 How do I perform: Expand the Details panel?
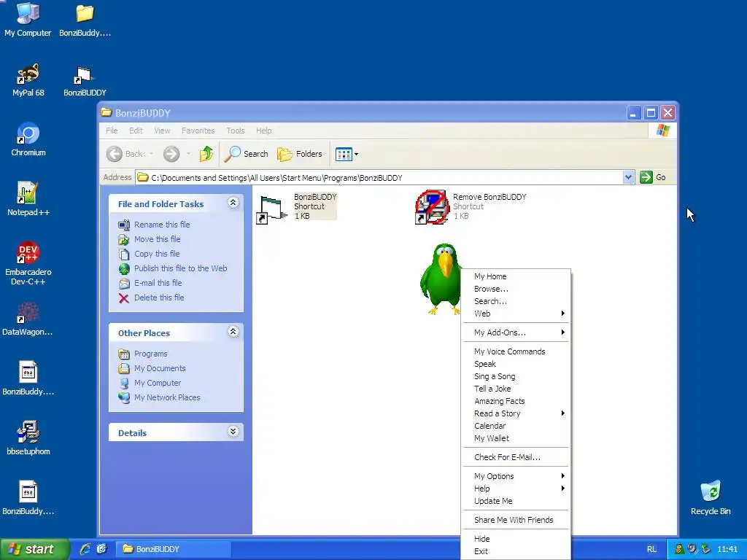tap(233, 432)
